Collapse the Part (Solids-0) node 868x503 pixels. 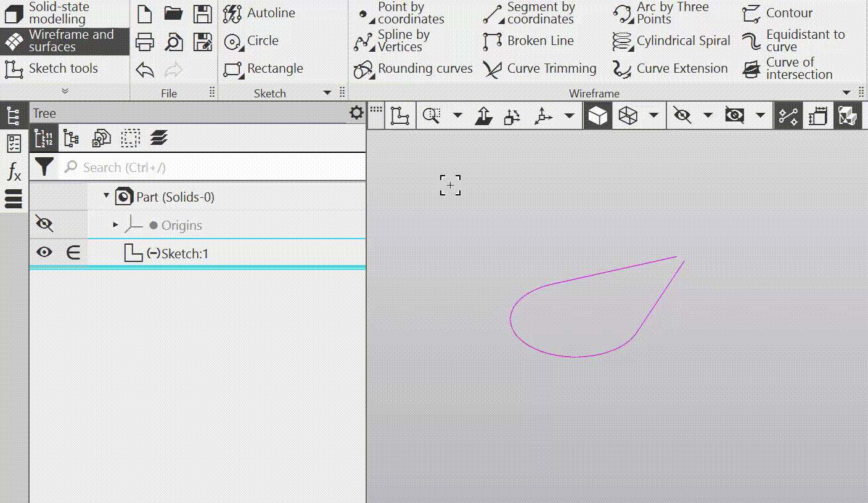tap(106, 196)
